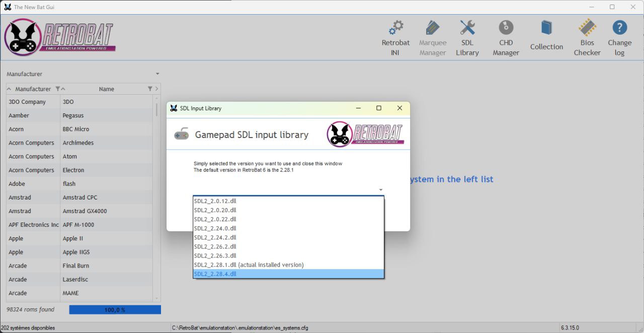The width and height of the screenshot is (644, 333).
Task: Select the Amstrad GX4000 system
Action: click(79, 211)
